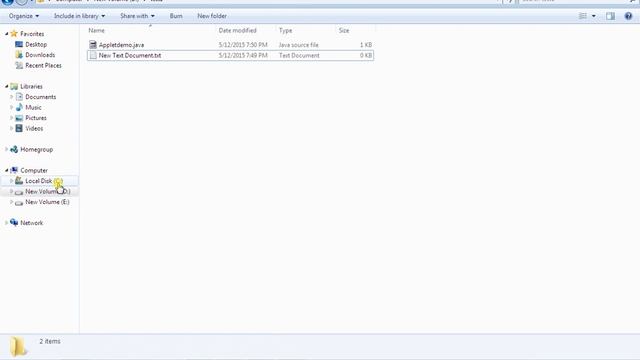This screenshot has height=360, width=640.
Task: Open Homegroup in navigation pane
Action: coord(36,150)
